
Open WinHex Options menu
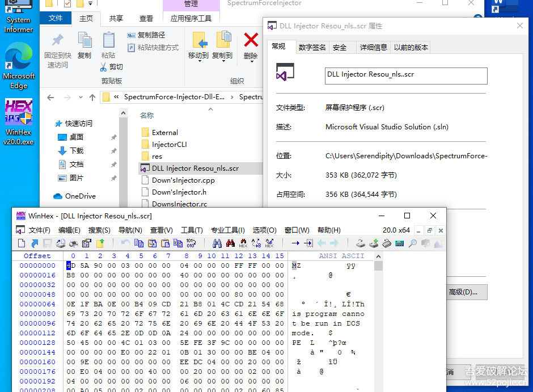click(x=264, y=230)
